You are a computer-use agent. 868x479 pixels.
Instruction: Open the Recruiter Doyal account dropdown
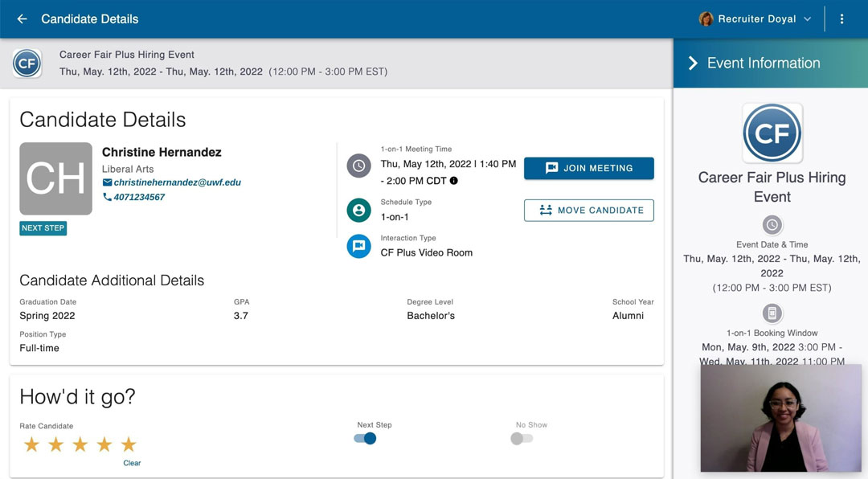pos(755,18)
